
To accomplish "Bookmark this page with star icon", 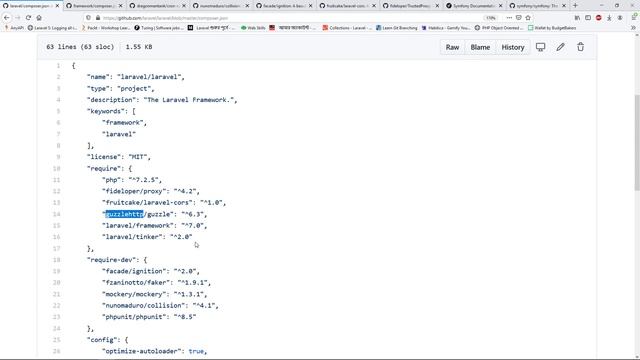I will [528, 18].
